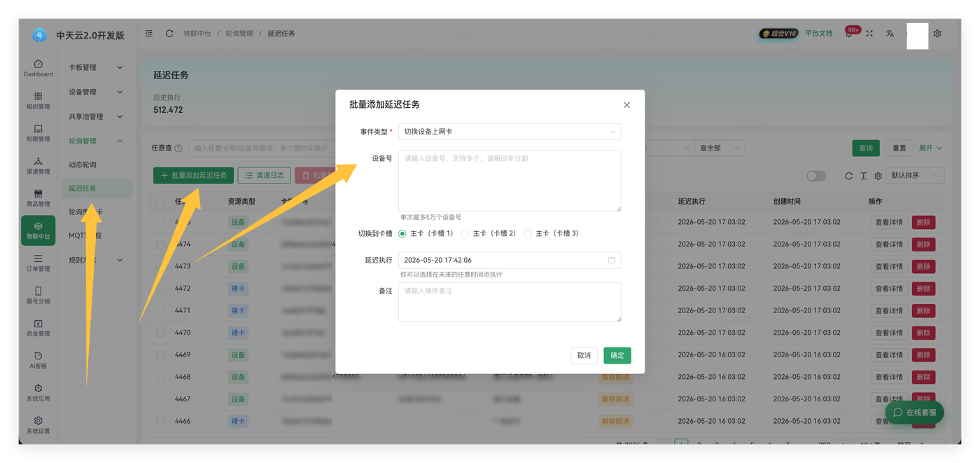This screenshot has height=463, width=980.
Task: Expand more filters with 展开
Action: click(930, 148)
